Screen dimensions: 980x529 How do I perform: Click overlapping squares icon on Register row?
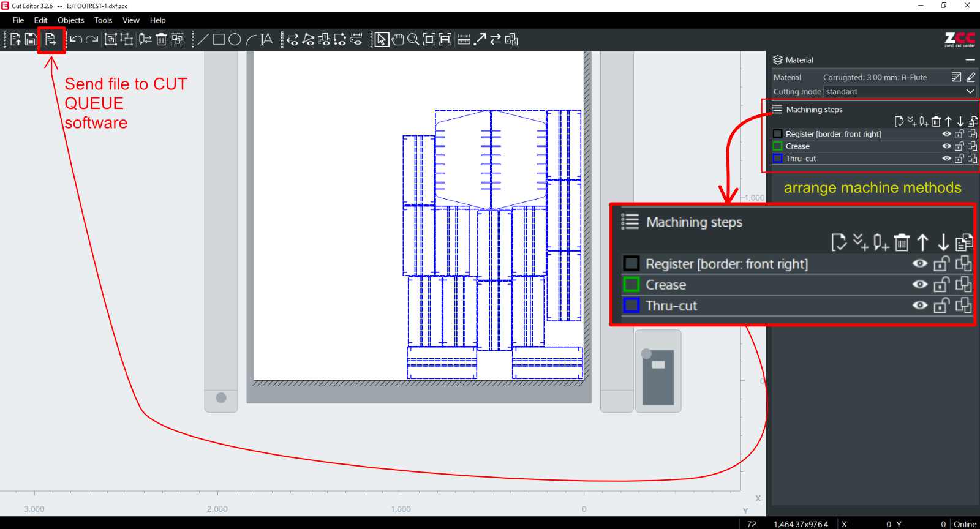[972, 134]
